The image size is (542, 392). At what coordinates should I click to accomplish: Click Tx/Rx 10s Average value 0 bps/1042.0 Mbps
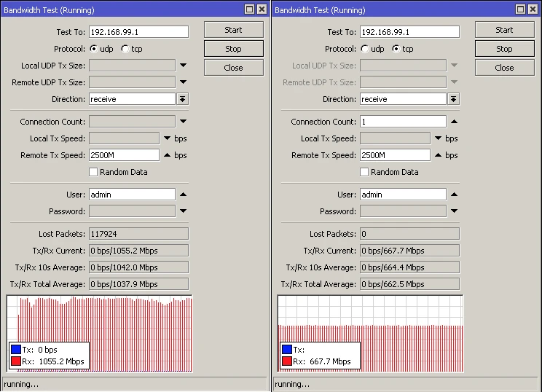click(x=138, y=267)
